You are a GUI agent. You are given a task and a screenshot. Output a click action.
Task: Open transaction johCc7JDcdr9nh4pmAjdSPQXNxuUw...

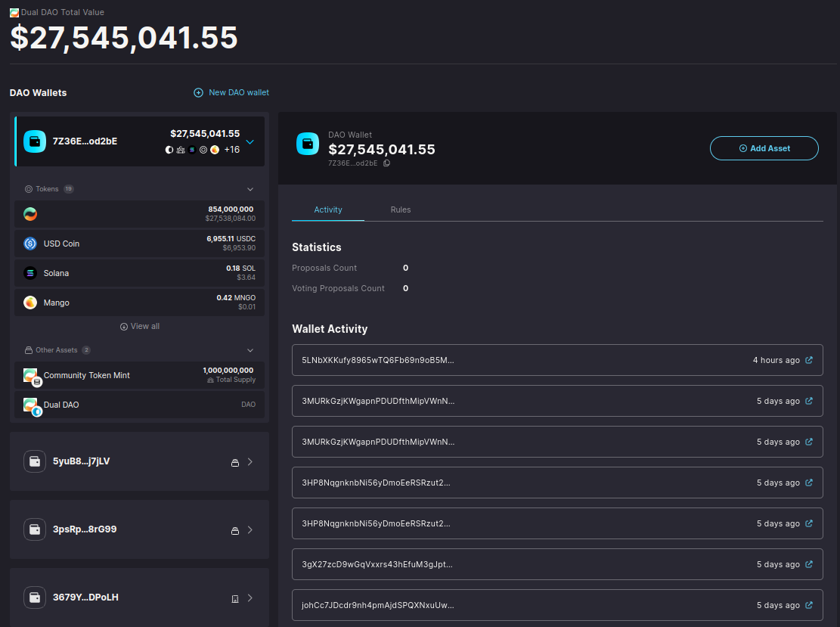pos(557,605)
